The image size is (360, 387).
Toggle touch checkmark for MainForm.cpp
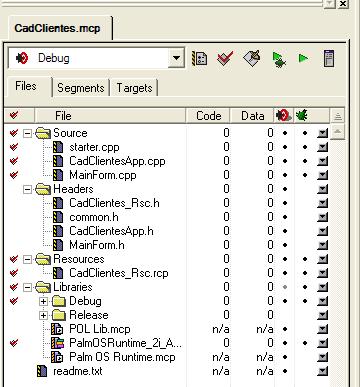click(x=14, y=175)
